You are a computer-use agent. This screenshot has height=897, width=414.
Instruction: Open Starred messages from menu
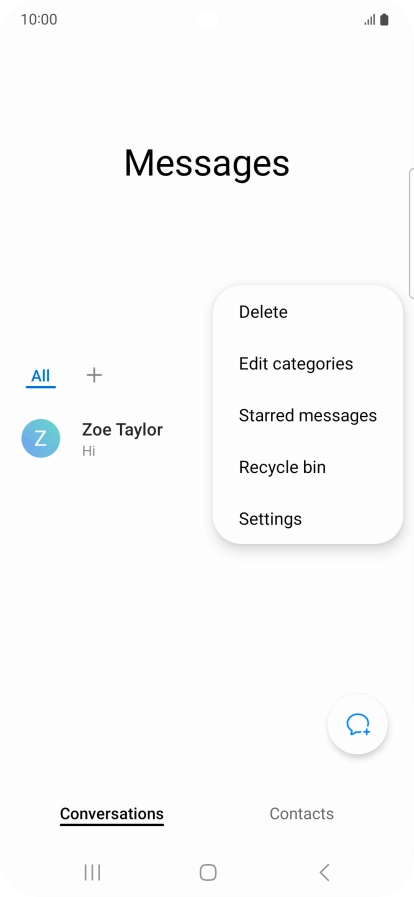click(x=308, y=415)
